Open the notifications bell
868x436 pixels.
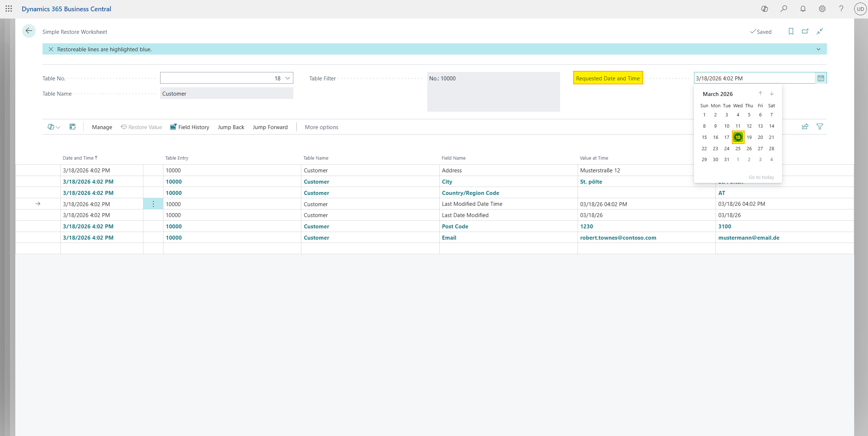click(x=803, y=9)
